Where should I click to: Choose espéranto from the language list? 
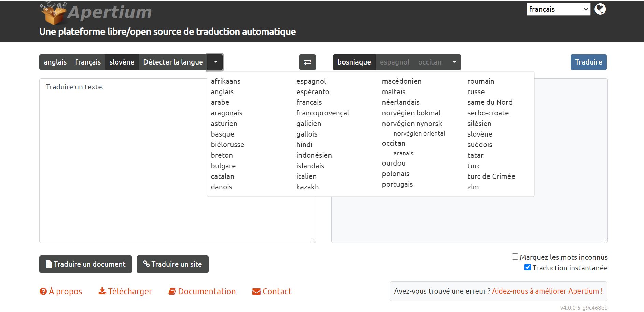tap(313, 92)
